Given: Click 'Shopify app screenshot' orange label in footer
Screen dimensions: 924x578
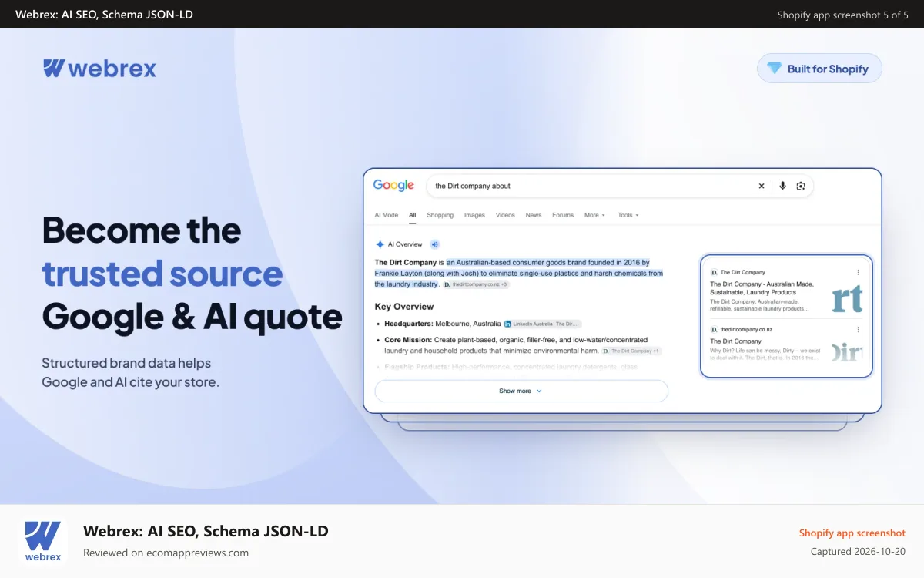Looking at the screenshot, I should pos(852,533).
